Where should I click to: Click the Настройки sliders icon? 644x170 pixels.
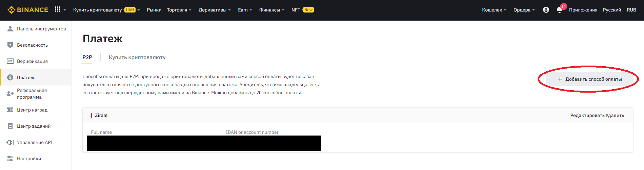pyautogui.click(x=10, y=159)
